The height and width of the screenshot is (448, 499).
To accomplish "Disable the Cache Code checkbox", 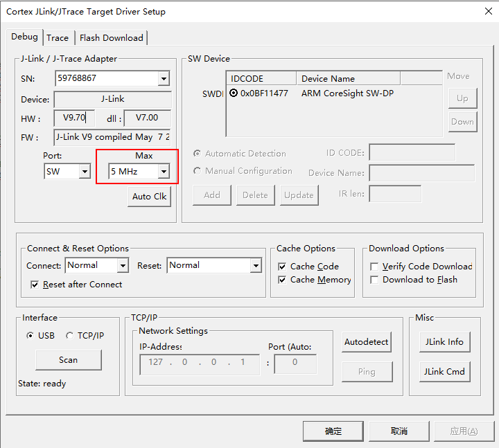I will 282,267.
